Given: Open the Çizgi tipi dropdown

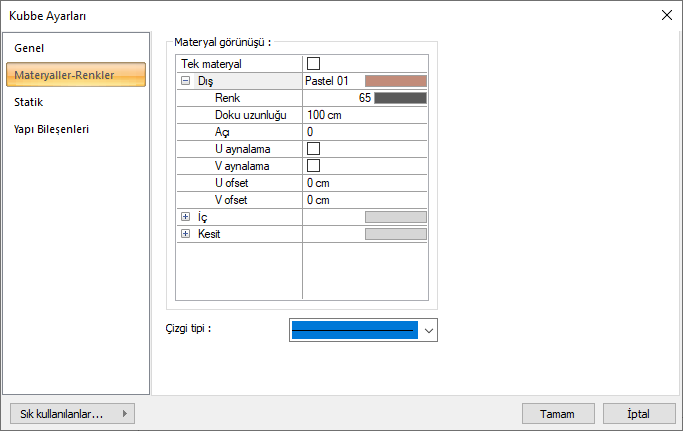Looking at the screenshot, I should 429,330.
